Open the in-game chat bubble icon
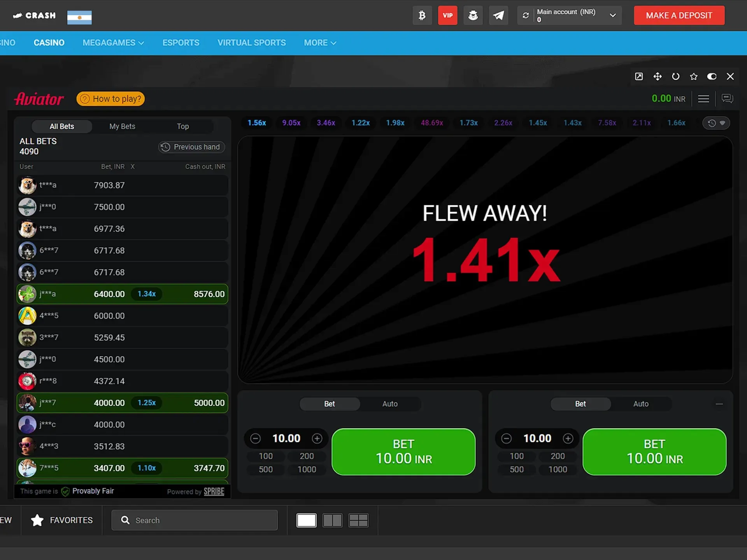 click(728, 98)
